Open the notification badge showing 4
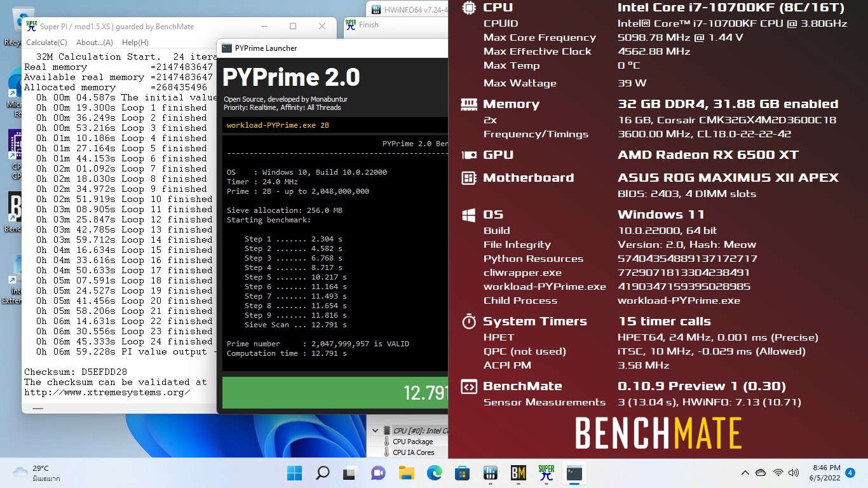Screen dimensions: 868x488 (850, 473)
